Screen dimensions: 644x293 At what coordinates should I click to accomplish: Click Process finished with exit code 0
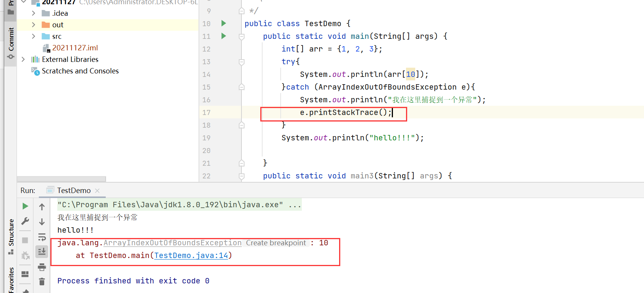pos(133,281)
